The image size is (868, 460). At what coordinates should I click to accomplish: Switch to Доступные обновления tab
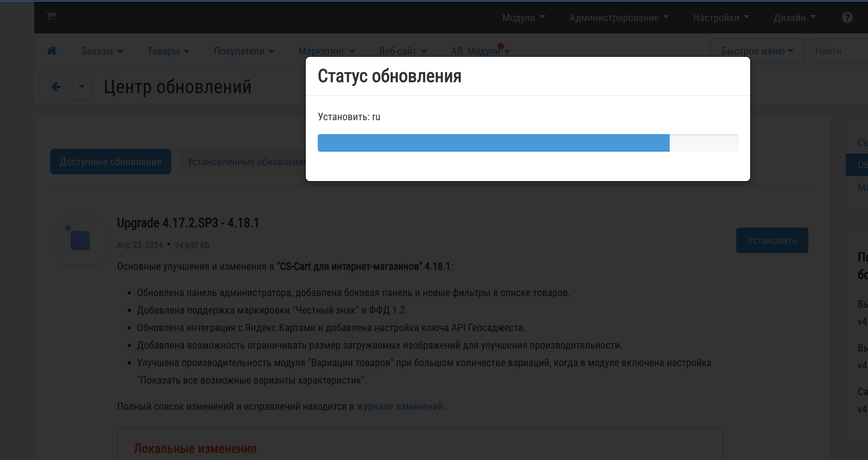pos(110,162)
